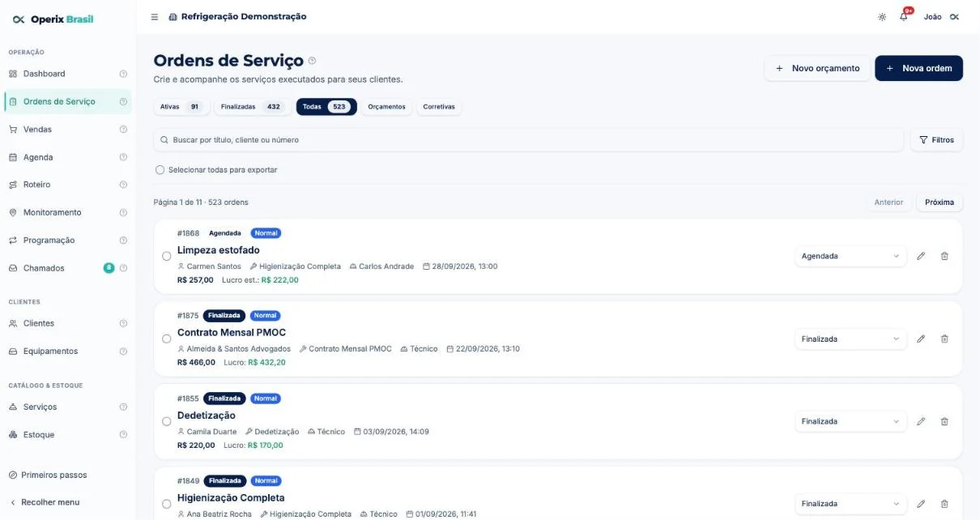Delete order Higienização Completa trash icon

[x=944, y=504]
